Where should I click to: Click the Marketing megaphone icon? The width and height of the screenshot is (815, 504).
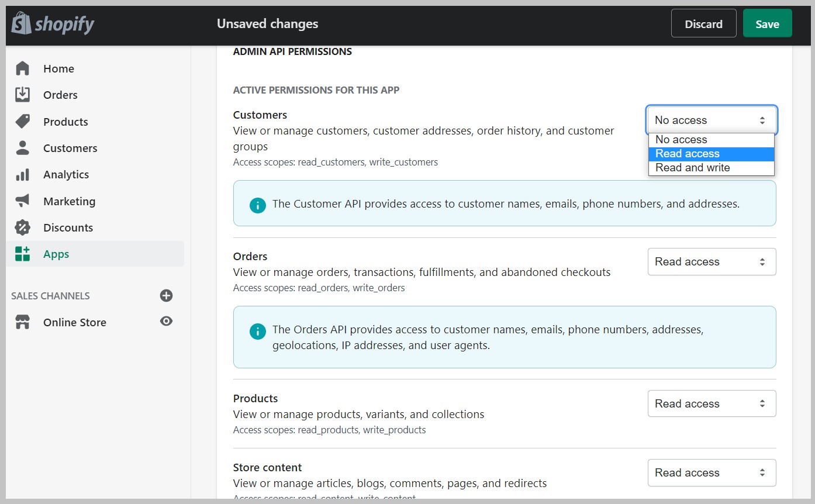click(x=22, y=201)
